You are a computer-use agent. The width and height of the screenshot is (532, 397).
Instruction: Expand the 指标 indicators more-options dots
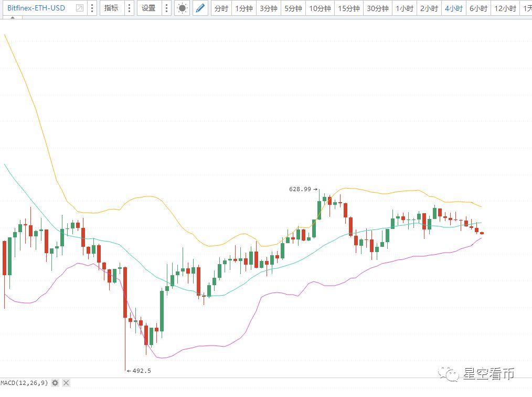129,8
